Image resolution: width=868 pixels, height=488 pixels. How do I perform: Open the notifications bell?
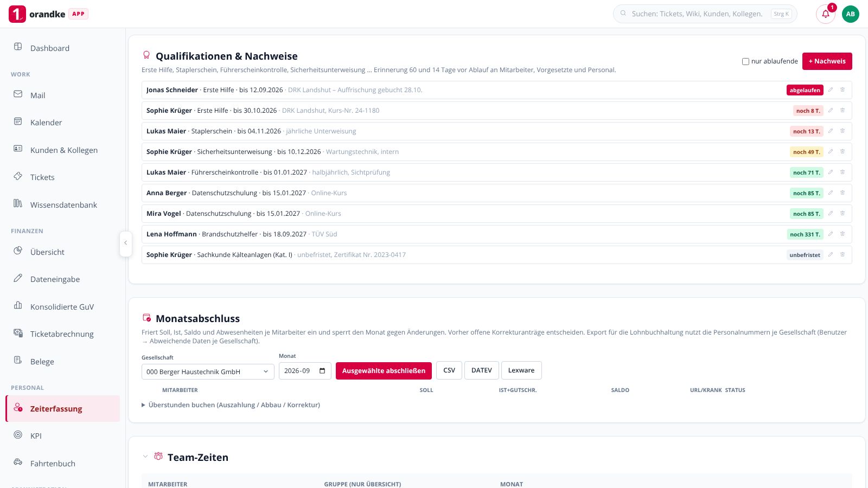click(825, 14)
